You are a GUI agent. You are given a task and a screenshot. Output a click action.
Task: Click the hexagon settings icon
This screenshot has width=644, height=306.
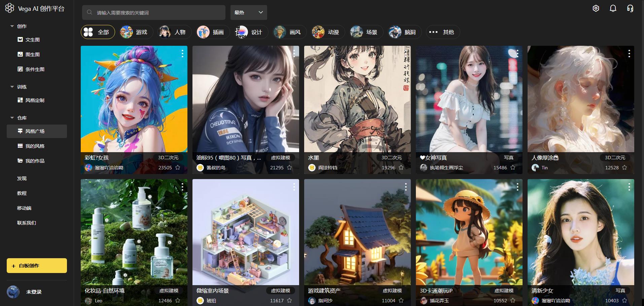tap(596, 8)
